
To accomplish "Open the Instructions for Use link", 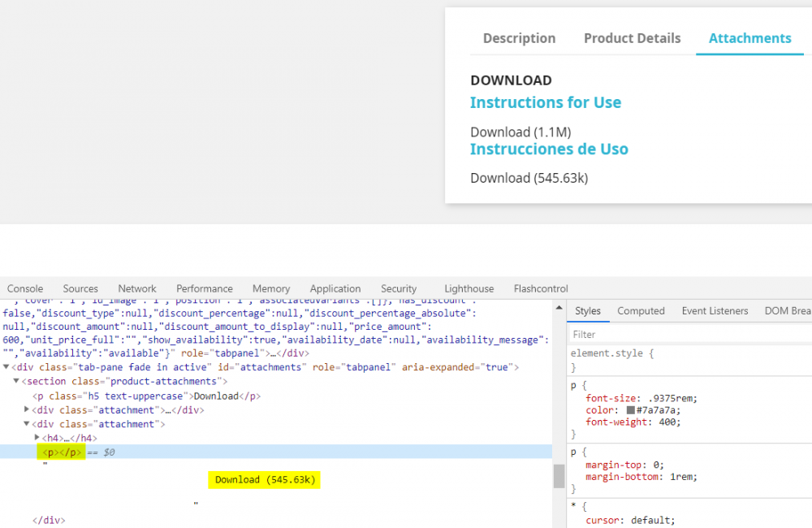I will point(545,102).
